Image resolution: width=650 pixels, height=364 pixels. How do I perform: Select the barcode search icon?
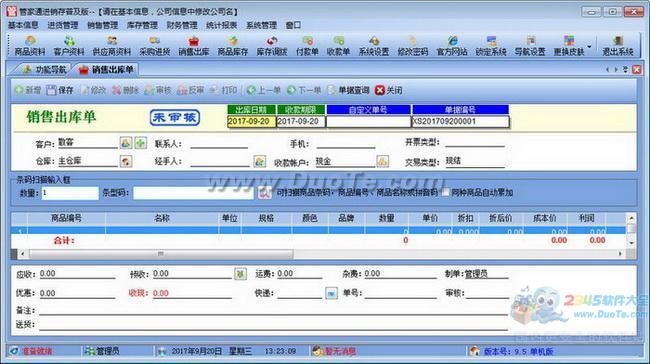point(264,192)
